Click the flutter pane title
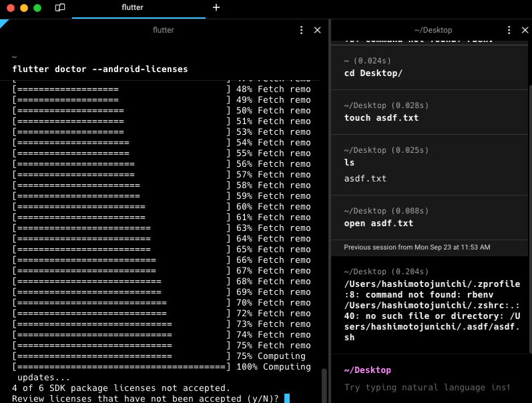Viewport: 532px width, 403px height. pyautogui.click(x=163, y=30)
